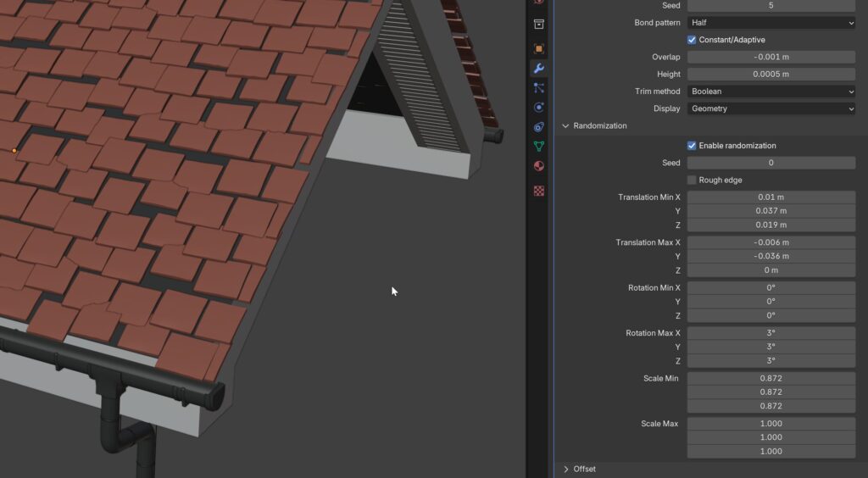Click the top Seed field showing 5
The image size is (868, 478).
(x=771, y=6)
